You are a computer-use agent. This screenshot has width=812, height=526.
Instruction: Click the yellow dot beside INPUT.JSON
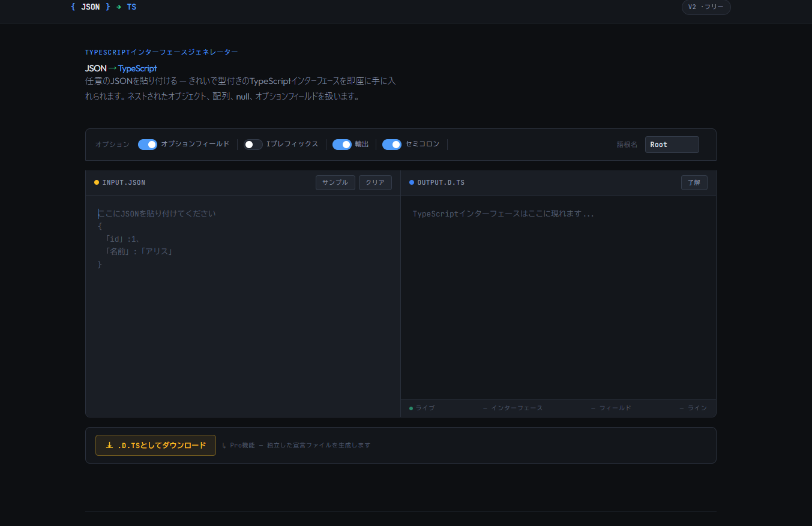pos(97,182)
